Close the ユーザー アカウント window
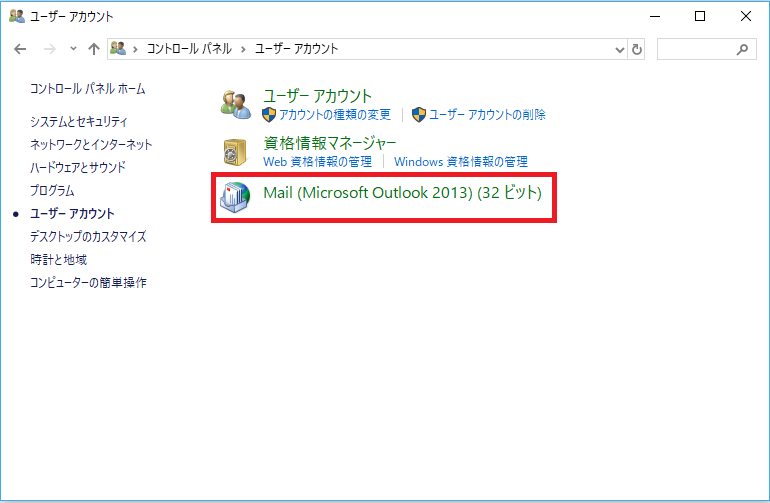Viewport: 770px width, 503px height. click(x=745, y=16)
